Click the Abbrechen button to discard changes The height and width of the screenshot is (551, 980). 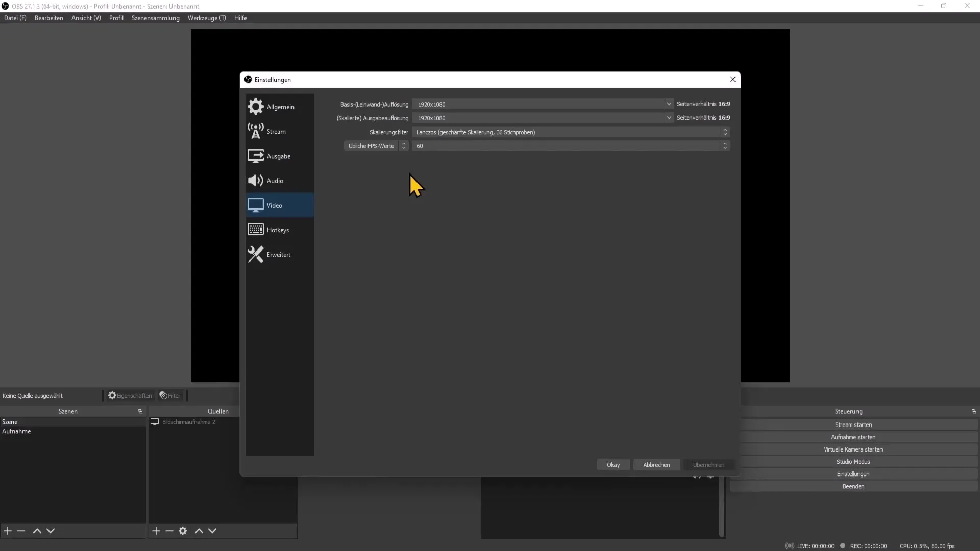(x=656, y=464)
